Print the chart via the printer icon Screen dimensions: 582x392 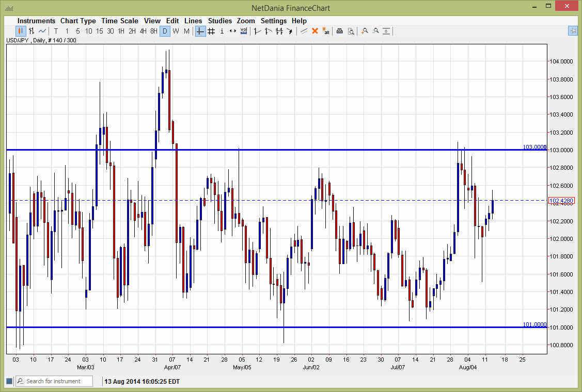339,31
